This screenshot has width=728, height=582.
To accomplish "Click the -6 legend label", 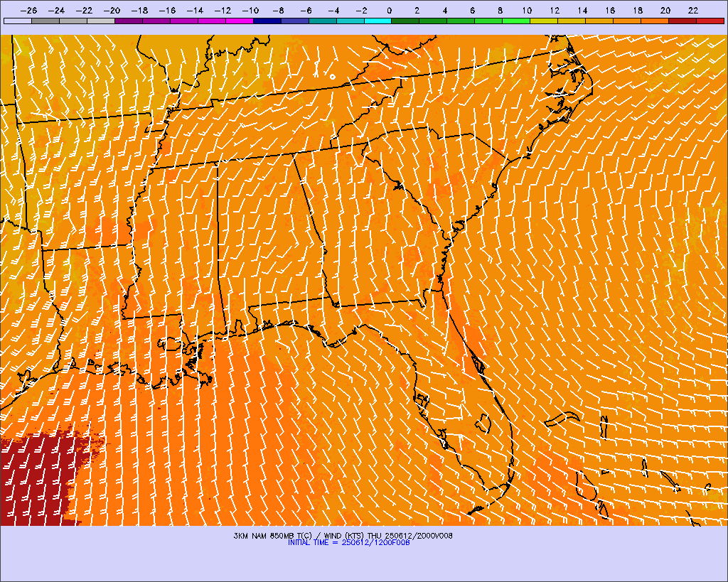I will 306,11.
